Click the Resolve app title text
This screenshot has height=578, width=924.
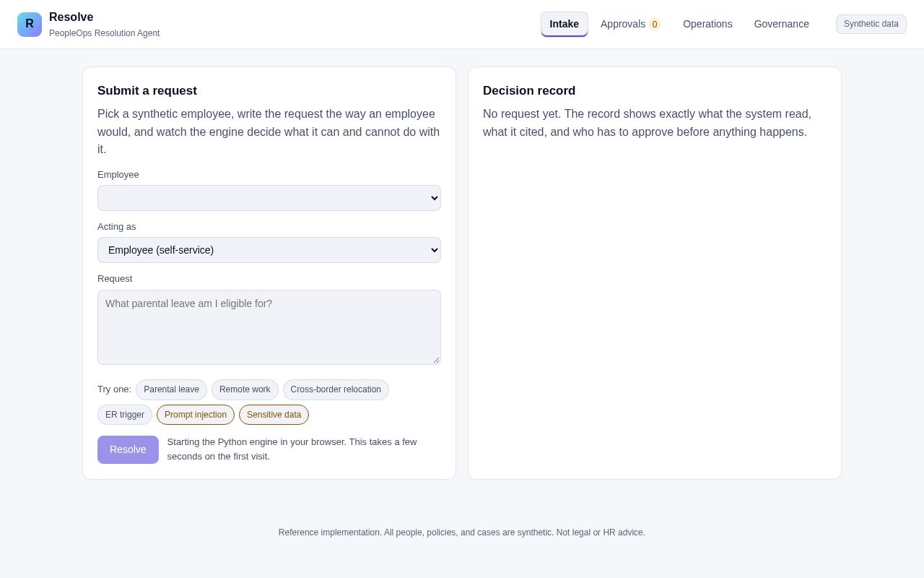pos(71,17)
